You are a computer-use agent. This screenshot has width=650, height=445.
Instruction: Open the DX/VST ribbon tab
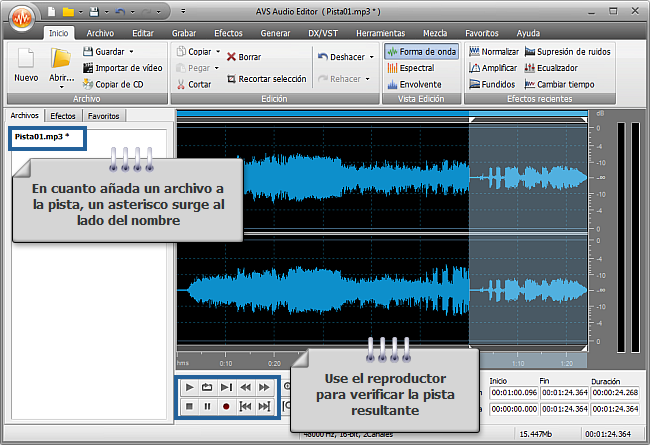[323, 33]
